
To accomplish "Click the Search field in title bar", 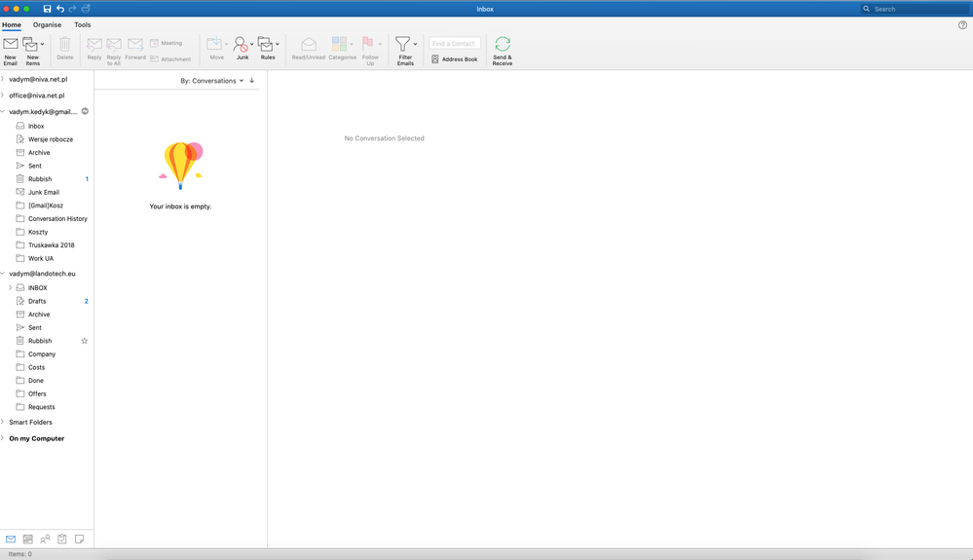I will [x=915, y=9].
